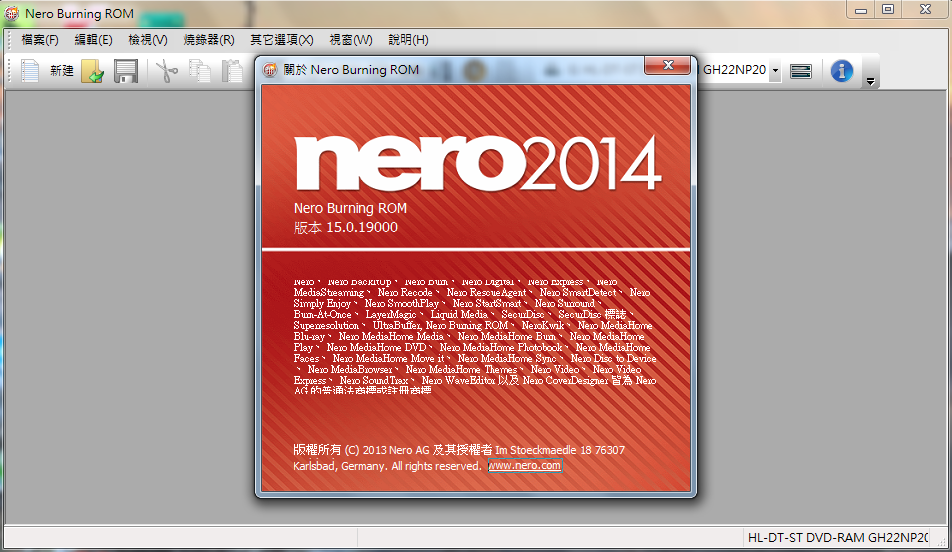Screen dimensions: 952x552
Task: Save compilation with floppy disk icon
Action: 126,71
